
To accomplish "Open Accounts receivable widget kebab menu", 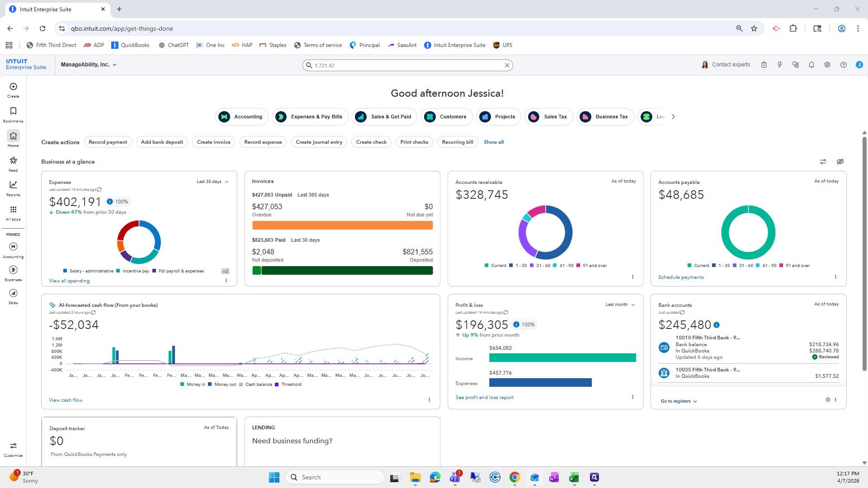I will (x=632, y=277).
